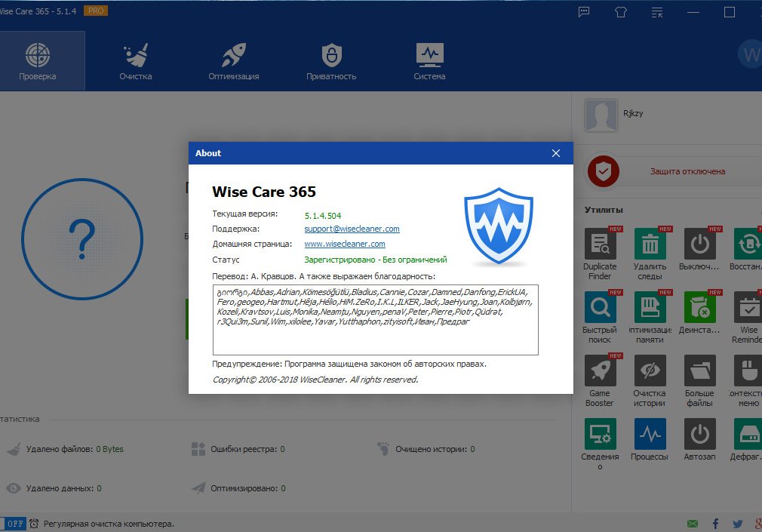Click the Ошибки реестра statistic
This screenshot has height=532, width=762.
pos(247,449)
